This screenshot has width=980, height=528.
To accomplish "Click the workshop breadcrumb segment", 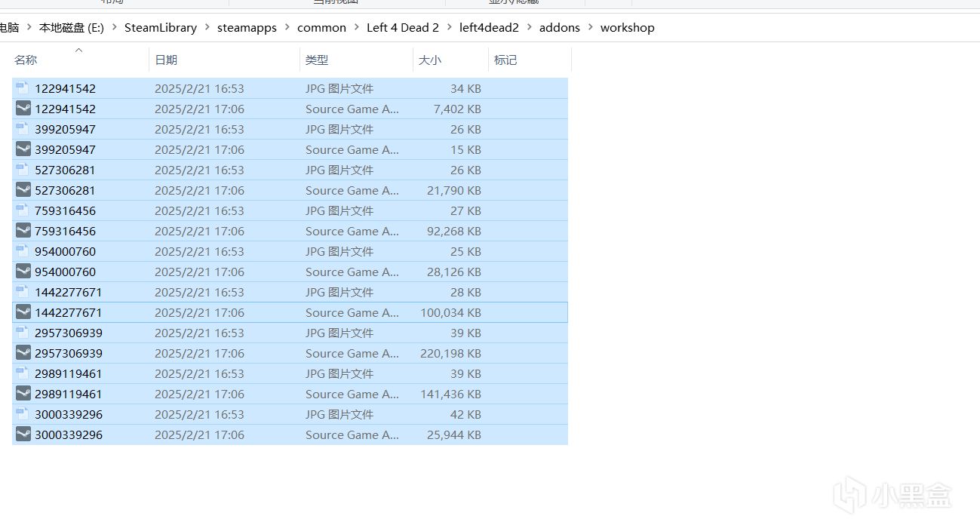I will tap(628, 28).
